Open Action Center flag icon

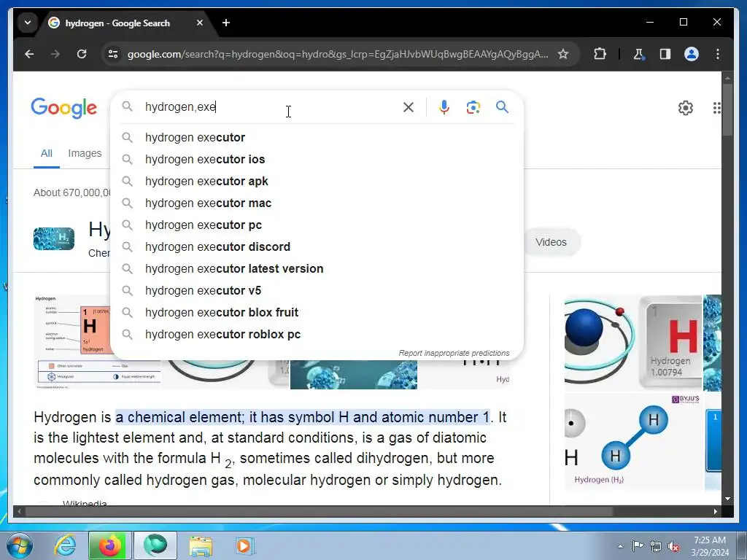638,546
